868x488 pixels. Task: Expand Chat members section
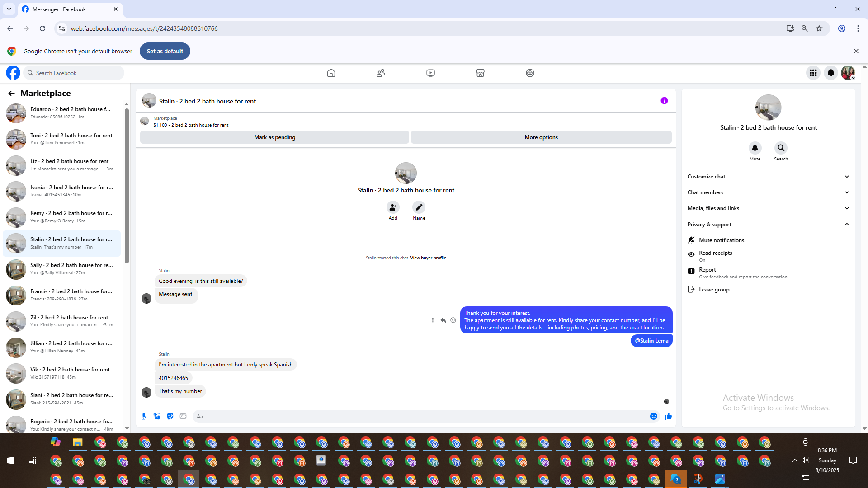click(768, 192)
